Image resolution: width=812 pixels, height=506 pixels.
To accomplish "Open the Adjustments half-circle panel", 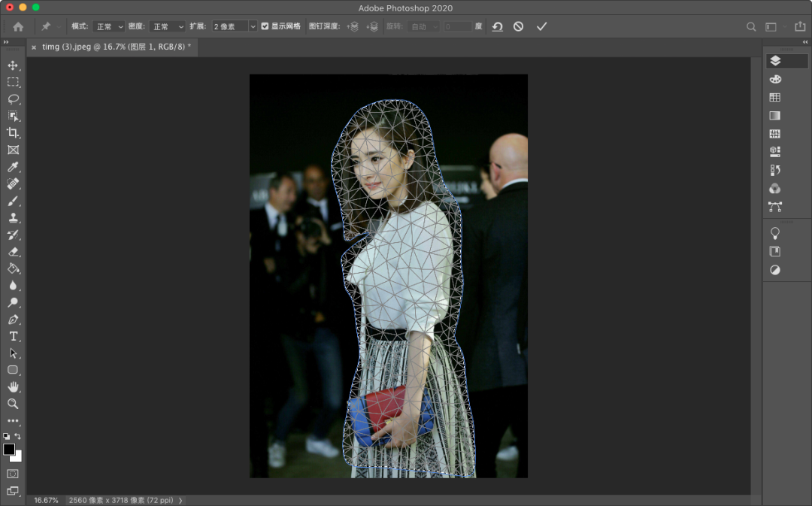I will 775,270.
